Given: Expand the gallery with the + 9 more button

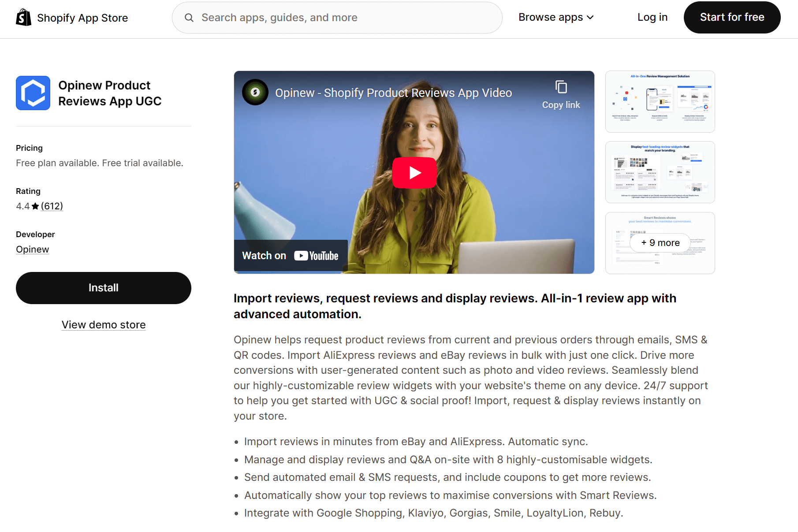Looking at the screenshot, I should [660, 242].
